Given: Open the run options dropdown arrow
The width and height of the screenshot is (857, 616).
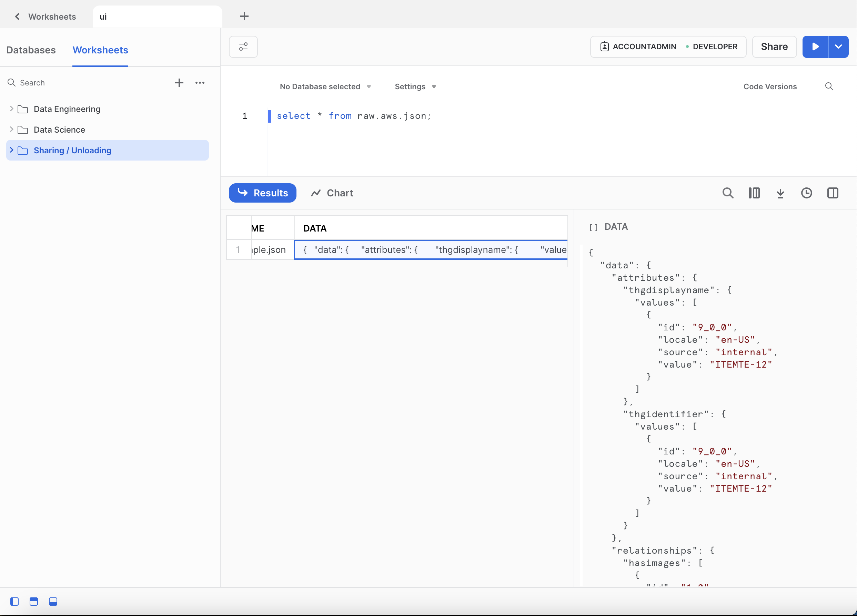Looking at the screenshot, I should 838,47.
